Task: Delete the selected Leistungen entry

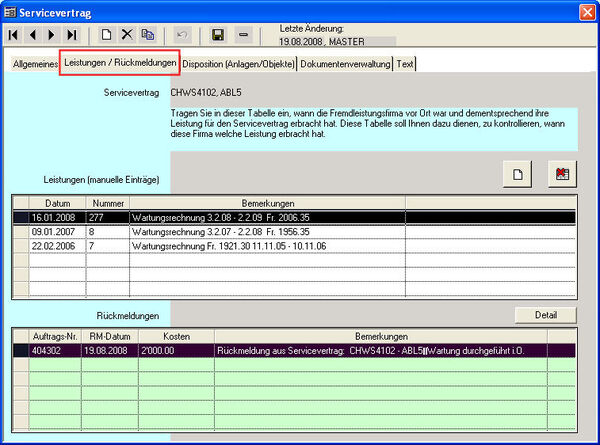Action: 563,174
